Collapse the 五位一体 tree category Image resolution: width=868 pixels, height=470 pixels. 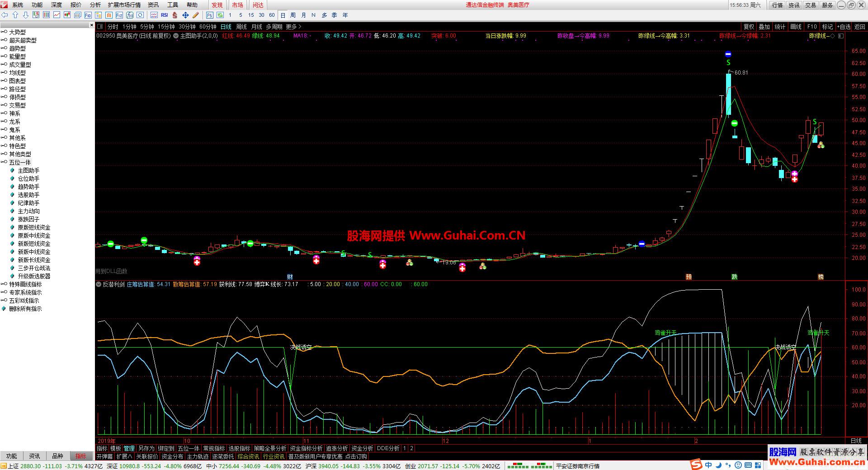pyautogui.click(x=4, y=162)
